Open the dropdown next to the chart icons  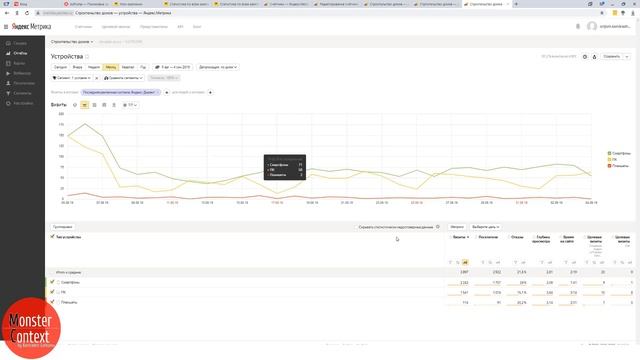[x=130, y=105]
